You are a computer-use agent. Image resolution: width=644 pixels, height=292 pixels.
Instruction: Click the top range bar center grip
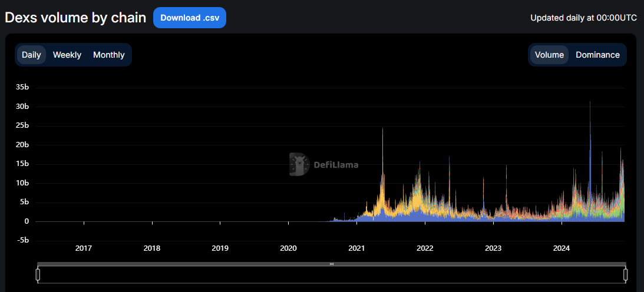point(332,264)
